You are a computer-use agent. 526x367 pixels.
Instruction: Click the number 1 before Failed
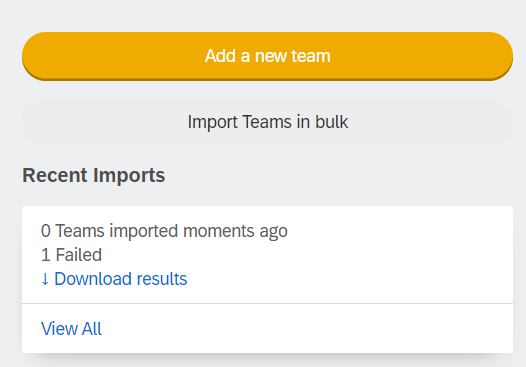[46, 255]
